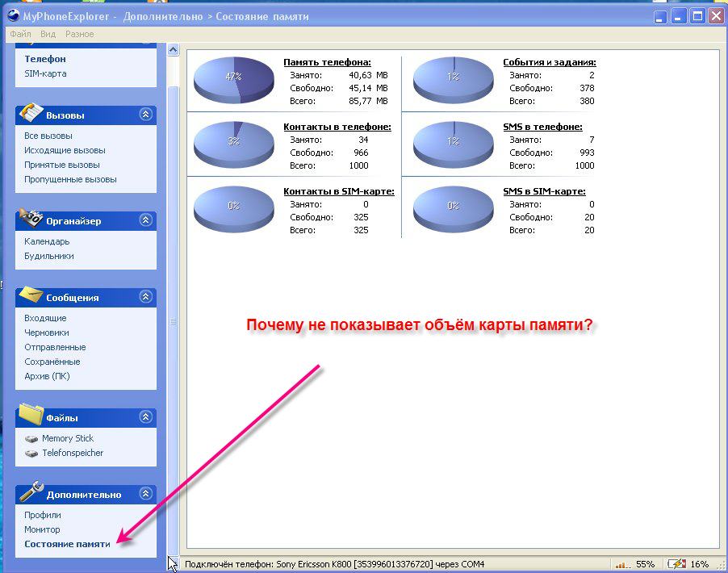Collapse the Органайзер panel section
Viewport: 728px width, 573px height.
[x=145, y=220]
